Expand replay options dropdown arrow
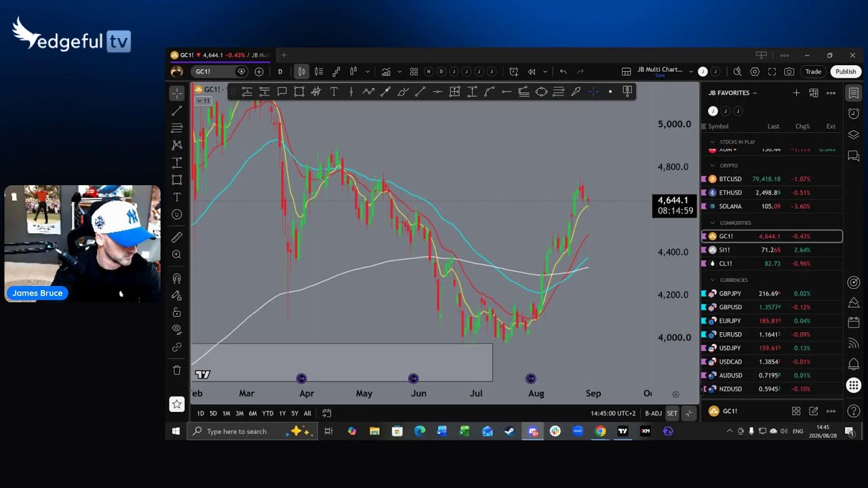868x488 pixels. point(545,72)
